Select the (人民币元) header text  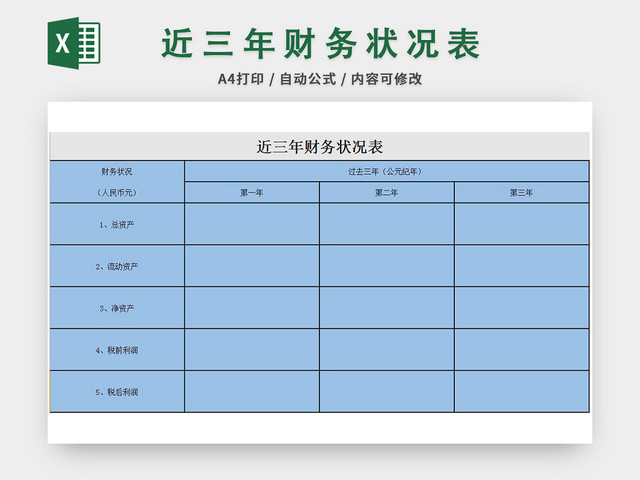pyautogui.click(x=117, y=192)
